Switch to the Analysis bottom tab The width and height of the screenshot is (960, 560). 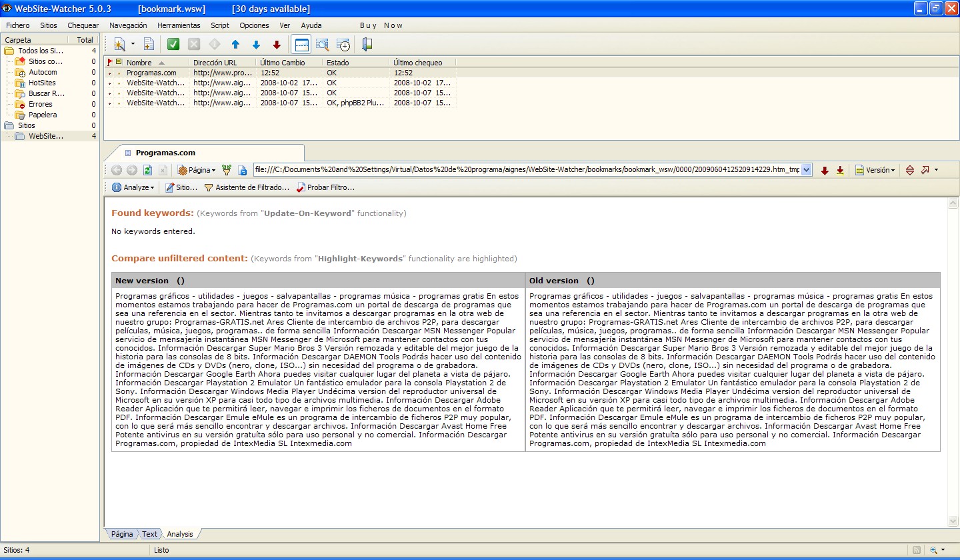[180, 534]
